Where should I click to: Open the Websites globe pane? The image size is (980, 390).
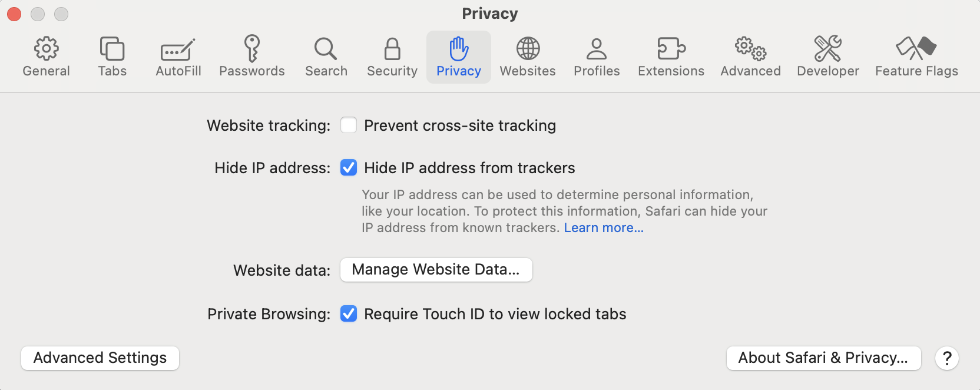[x=528, y=49]
